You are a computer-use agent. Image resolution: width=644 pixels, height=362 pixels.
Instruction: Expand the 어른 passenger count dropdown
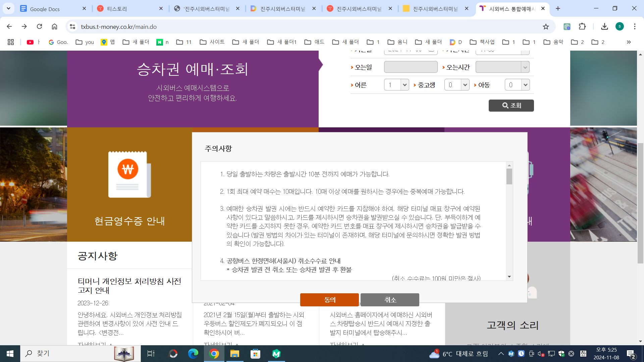coord(397,85)
